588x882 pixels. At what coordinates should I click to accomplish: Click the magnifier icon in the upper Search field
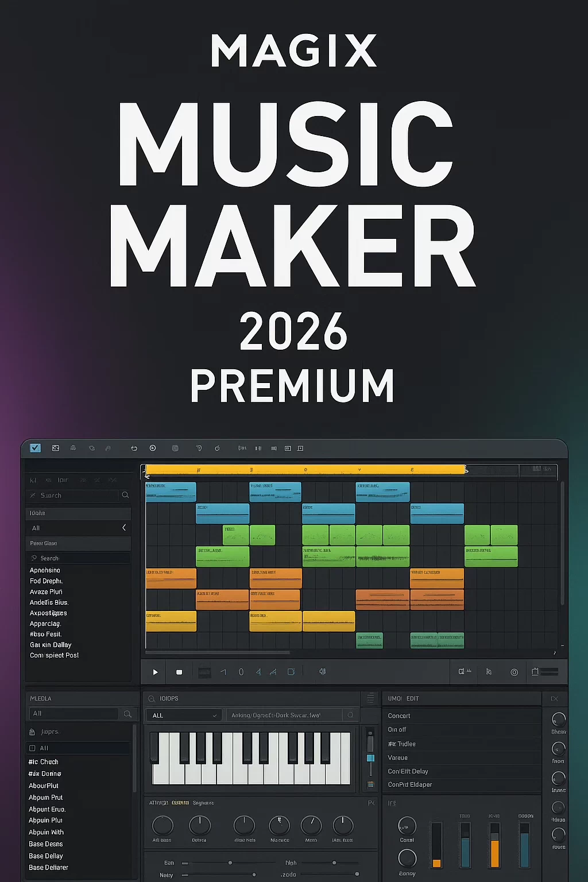click(x=125, y=495)
